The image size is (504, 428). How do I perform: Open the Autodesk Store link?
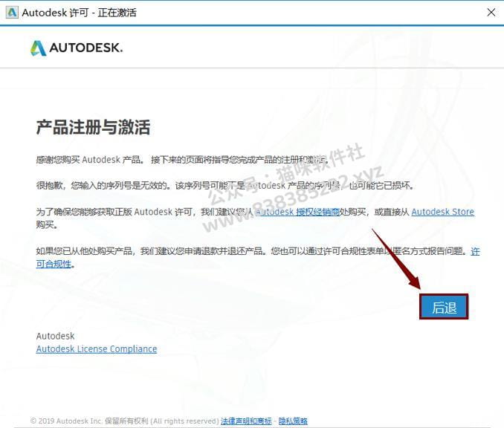click(442, 212)
